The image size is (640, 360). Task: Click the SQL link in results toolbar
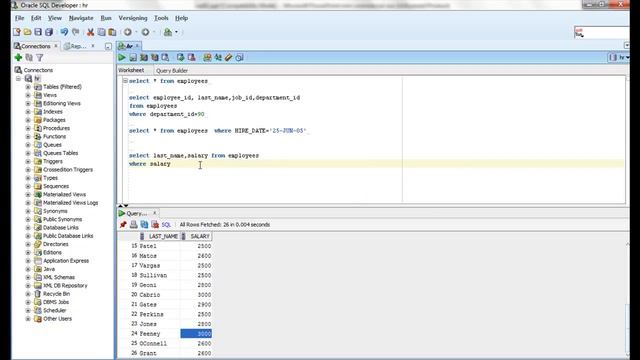(166, 224)
